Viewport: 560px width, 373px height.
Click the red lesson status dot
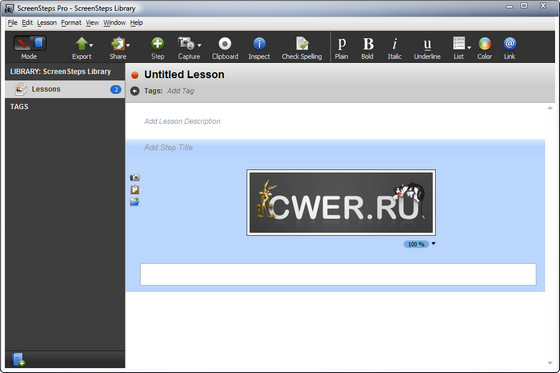pos(135,75)
